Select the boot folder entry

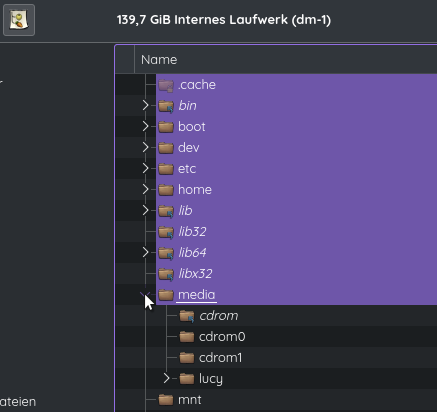click(x=192, y=127)
